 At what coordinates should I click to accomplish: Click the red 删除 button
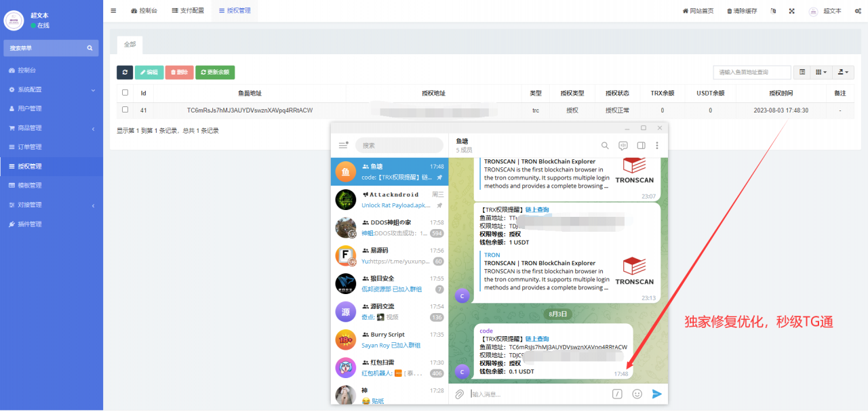pyautogui.click(x=179, y=73)
